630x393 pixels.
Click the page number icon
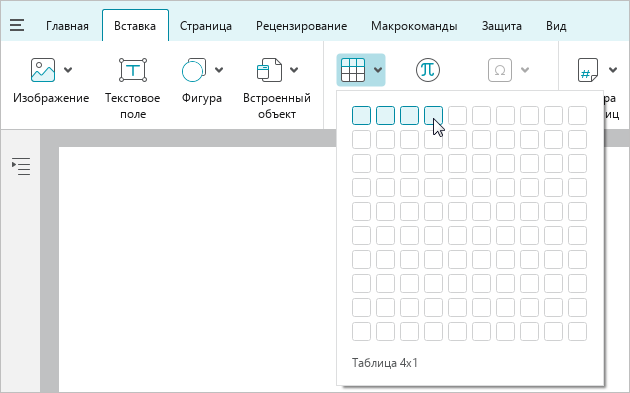588,70
